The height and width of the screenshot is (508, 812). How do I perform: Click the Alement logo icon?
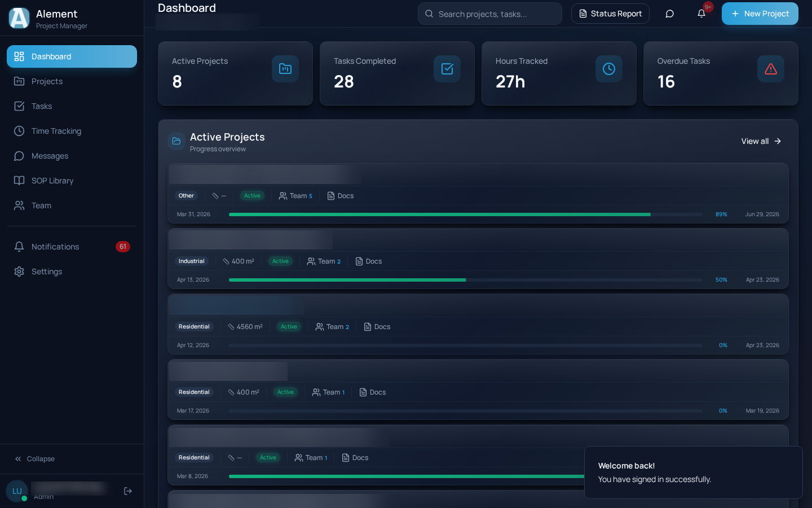[x=19, y=18]
